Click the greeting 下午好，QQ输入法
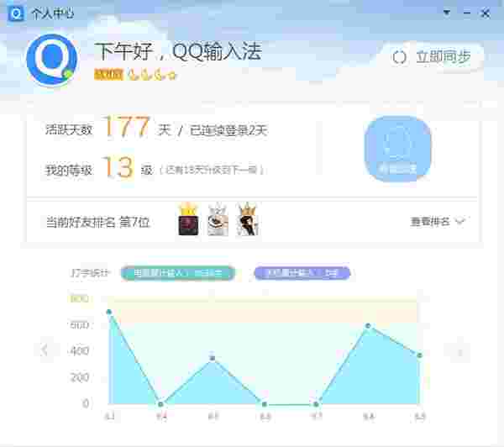 [178, 51]
